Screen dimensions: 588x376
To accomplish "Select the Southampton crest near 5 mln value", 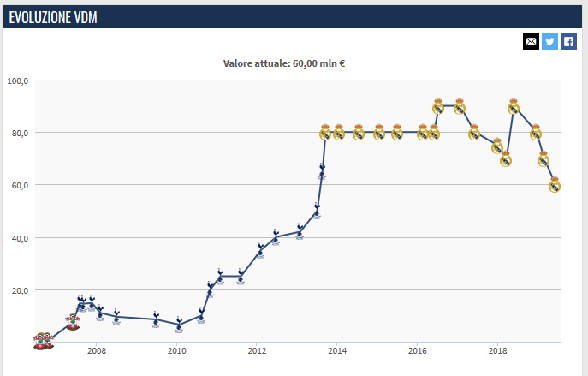I will (x=73, y=322).
